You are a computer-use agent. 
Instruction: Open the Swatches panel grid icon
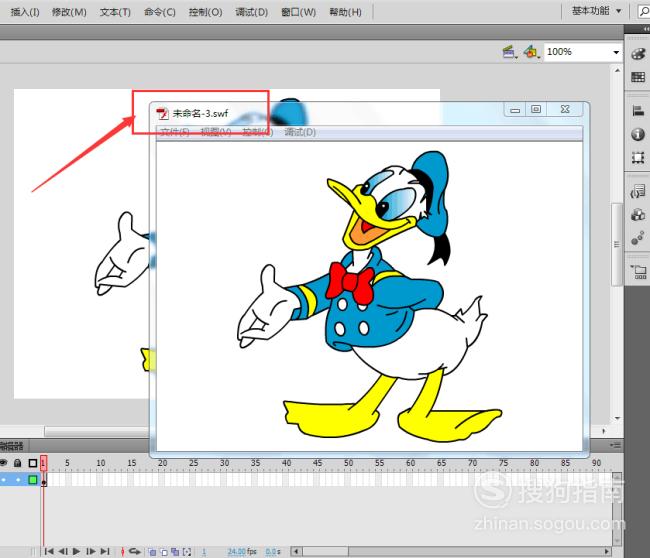click(638, 77)
